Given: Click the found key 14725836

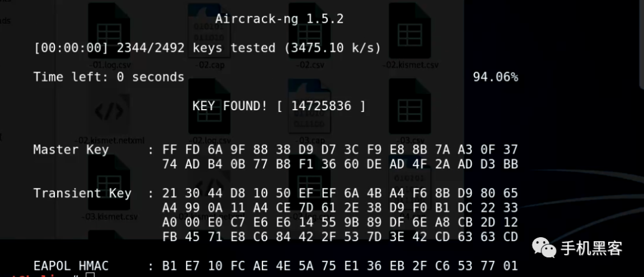Looking at the screenshot, I should [x=321, y=106].
